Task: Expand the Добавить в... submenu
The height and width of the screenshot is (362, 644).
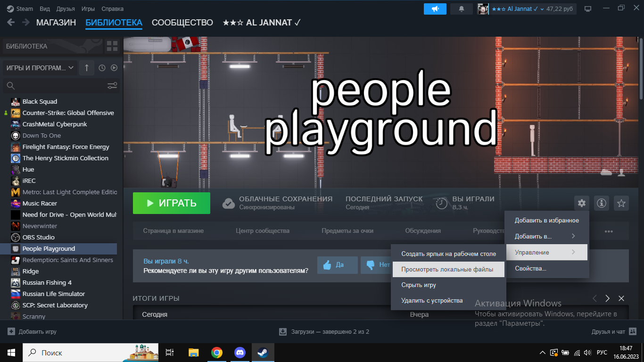Action: 547,236
